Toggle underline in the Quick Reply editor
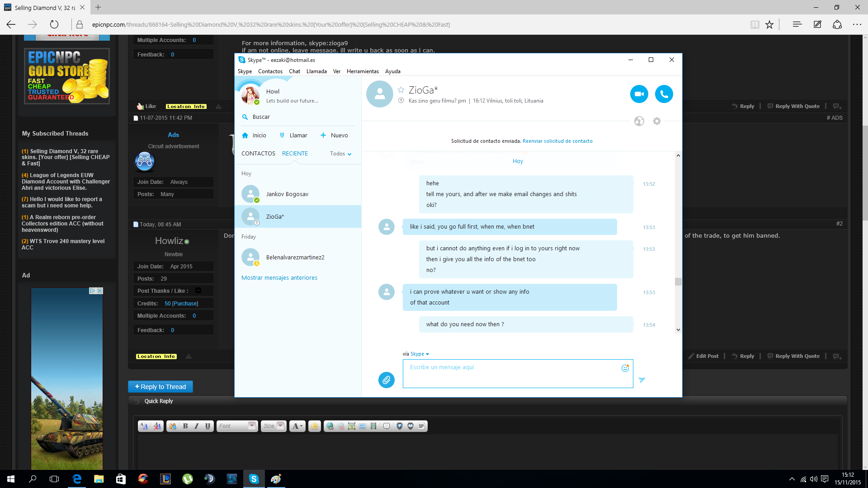This screenshot has width=868, height=488. click(x=208, y=426)
